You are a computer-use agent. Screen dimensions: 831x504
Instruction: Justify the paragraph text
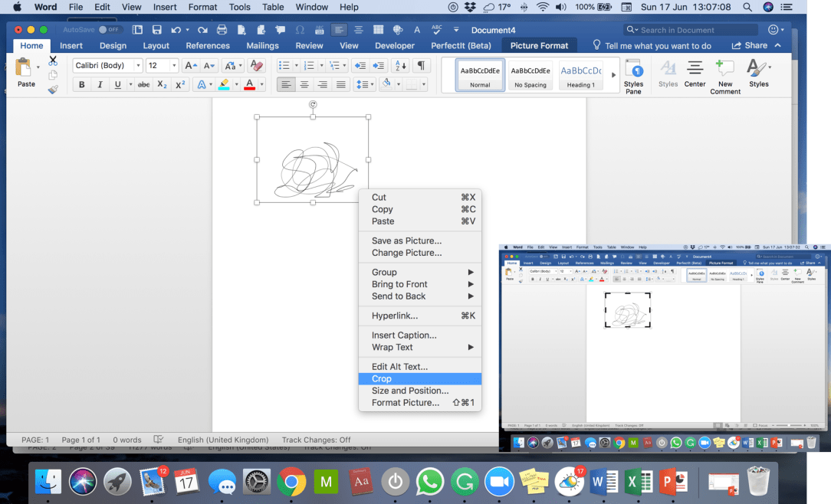coord(341,85)
